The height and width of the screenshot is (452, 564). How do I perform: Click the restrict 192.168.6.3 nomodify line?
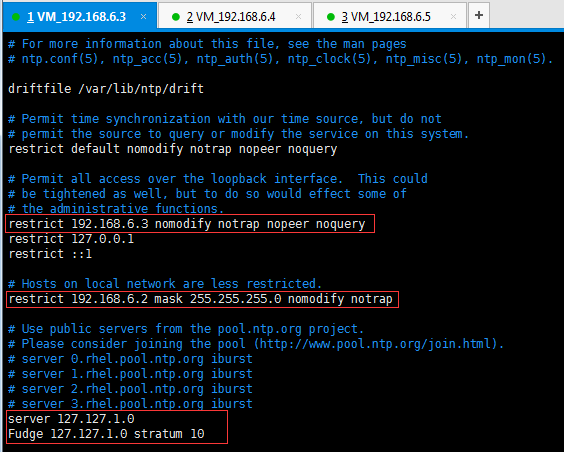187,224
